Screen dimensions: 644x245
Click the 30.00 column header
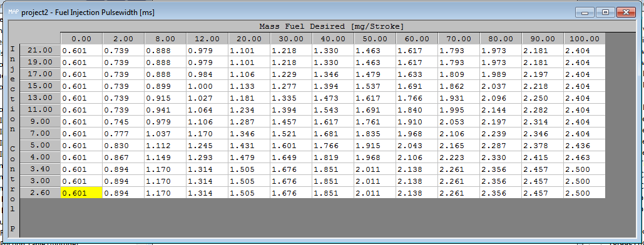point(291,39)
